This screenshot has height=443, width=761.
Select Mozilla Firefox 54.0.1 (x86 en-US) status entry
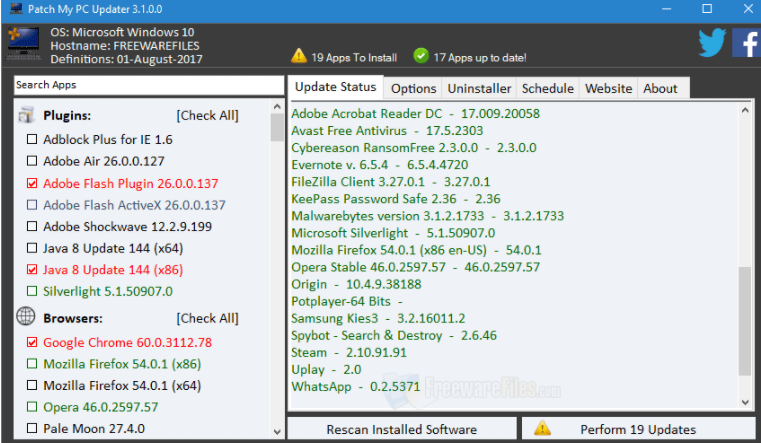point(416,250)
